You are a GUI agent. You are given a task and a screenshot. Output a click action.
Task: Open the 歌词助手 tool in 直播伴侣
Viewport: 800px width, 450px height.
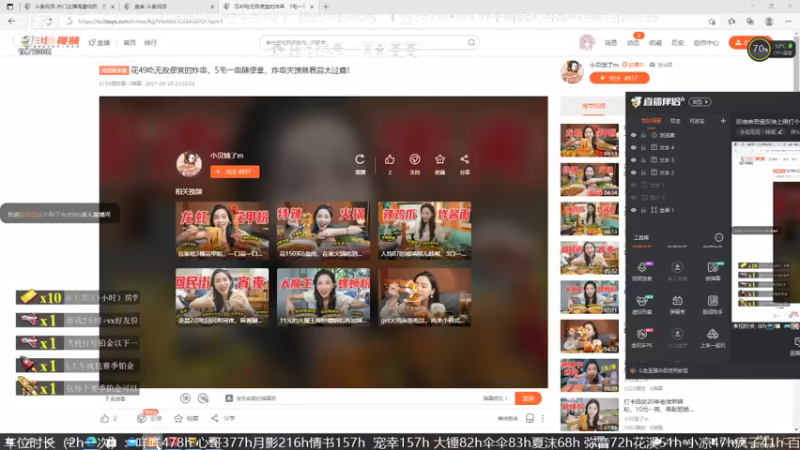pyautogui.click(x=712, y=304)
